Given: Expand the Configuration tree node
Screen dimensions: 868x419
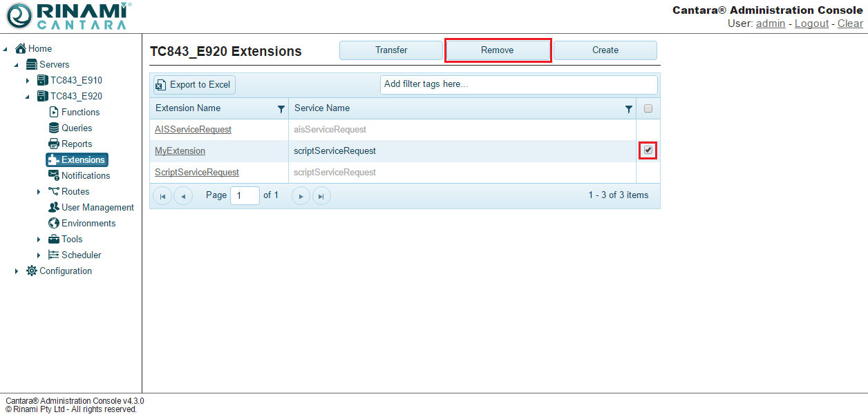Looking at the screenshot, I should coord(17,271).
